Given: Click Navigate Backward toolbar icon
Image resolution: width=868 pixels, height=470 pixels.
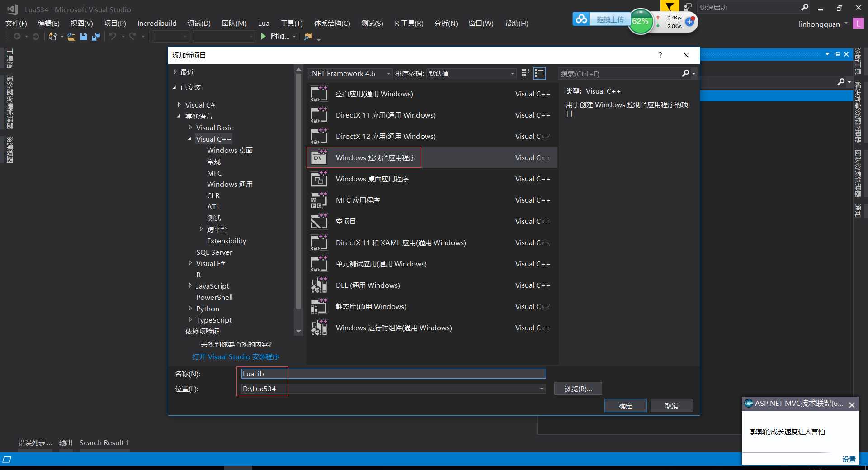Looking at the screenshot, I should pyautogui.click(x=17, y=37).
